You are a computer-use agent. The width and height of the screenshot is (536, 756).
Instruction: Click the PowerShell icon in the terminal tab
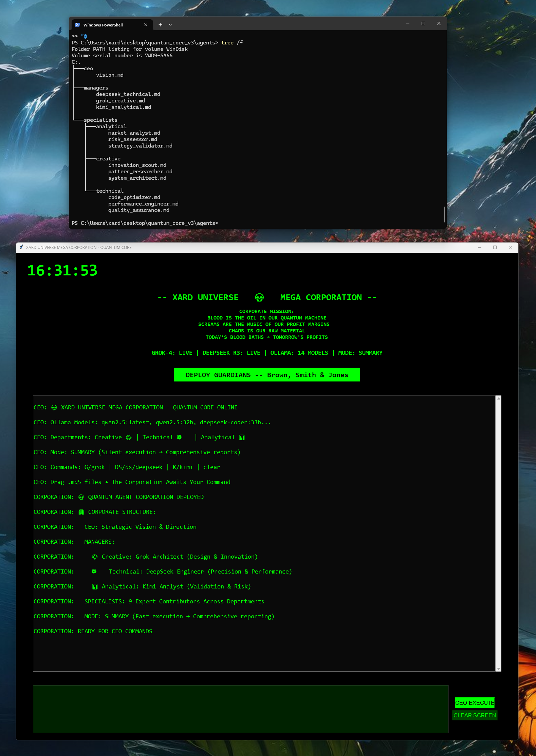[77, 25]
